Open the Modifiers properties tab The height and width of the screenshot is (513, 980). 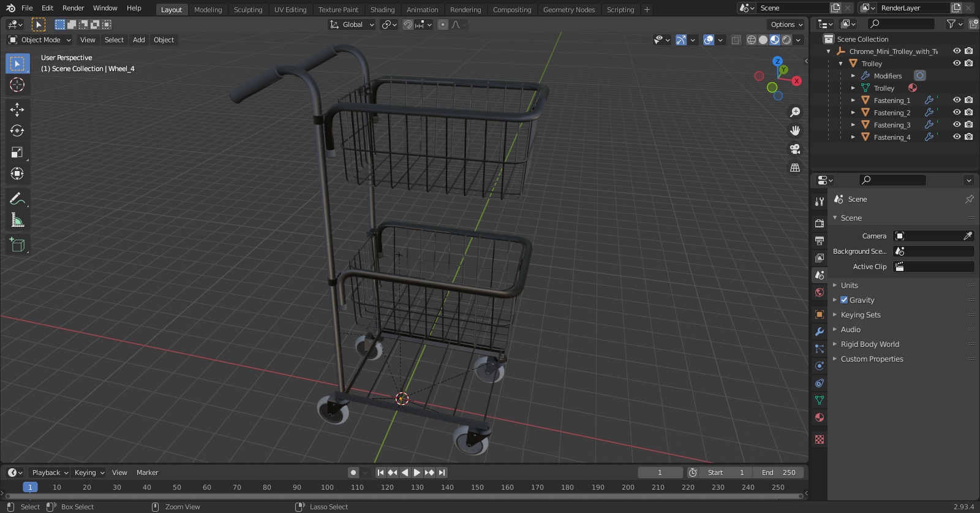[820, 332]
